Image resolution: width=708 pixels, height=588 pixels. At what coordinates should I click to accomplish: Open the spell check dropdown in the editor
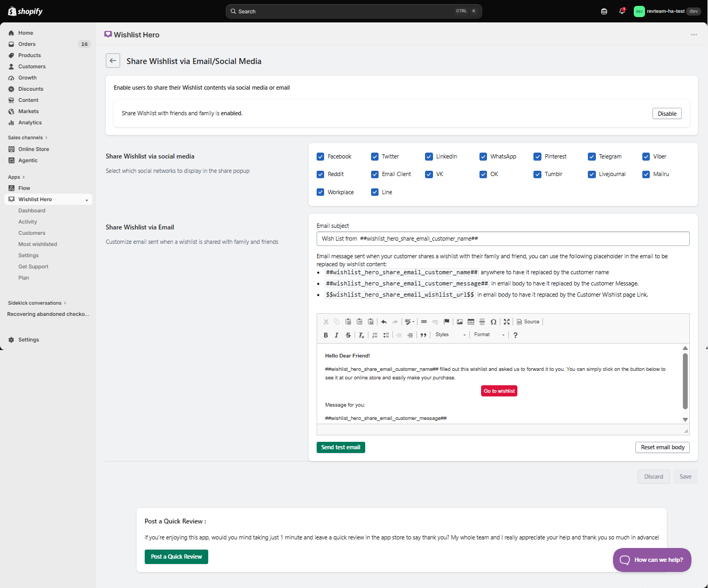pos(410,322)
